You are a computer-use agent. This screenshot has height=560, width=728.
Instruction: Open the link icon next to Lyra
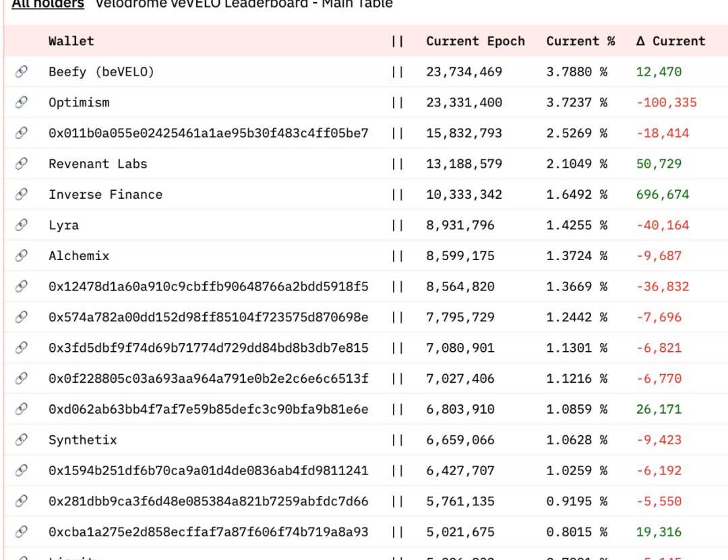click(22, 225)
